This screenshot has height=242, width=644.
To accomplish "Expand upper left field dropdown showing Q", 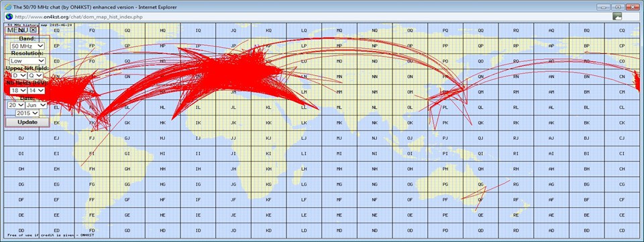I will pyautogui.click(x=35, y=76).
